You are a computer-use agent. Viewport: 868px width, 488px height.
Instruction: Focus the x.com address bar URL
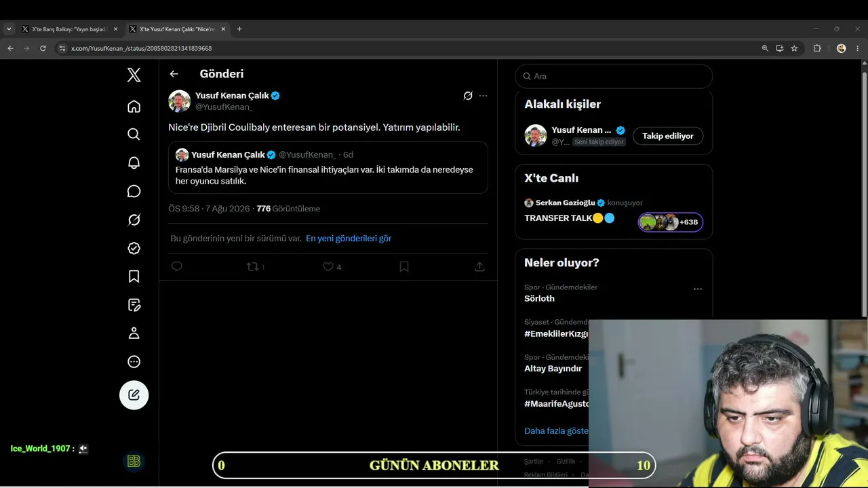141,48
